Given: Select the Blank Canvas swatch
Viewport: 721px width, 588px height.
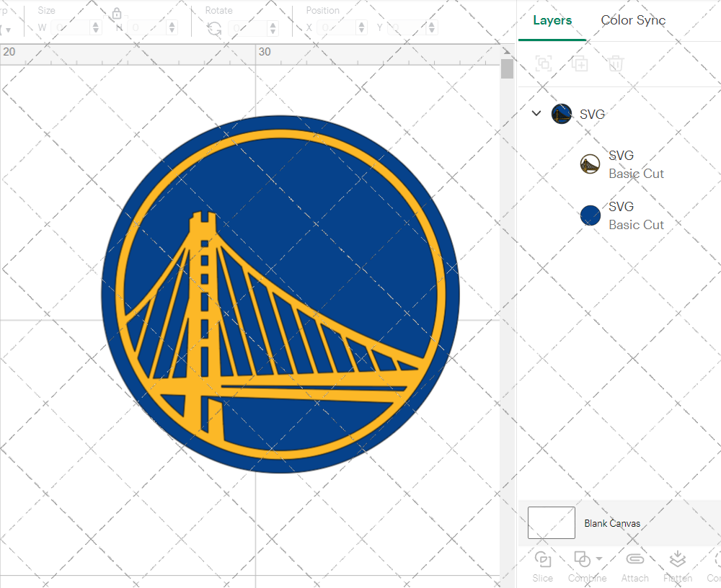Looking at the screenshot, I should [552, 522].
